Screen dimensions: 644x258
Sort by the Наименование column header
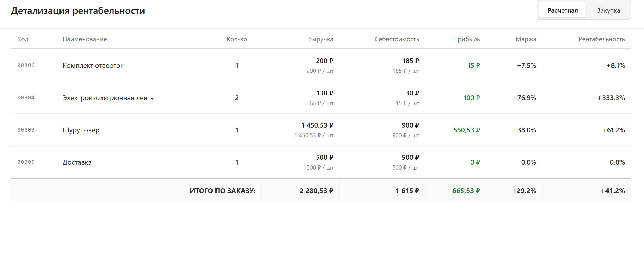85,39
